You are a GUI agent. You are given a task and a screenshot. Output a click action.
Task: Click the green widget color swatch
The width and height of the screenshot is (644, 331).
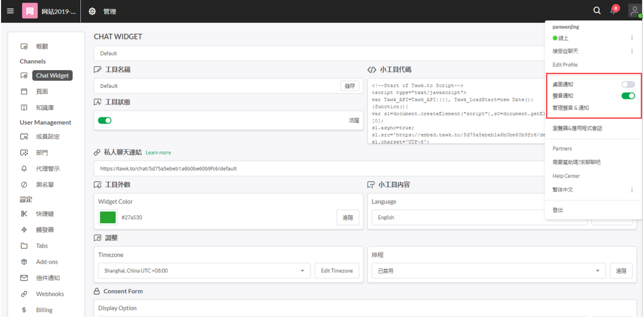click(108, 217)
